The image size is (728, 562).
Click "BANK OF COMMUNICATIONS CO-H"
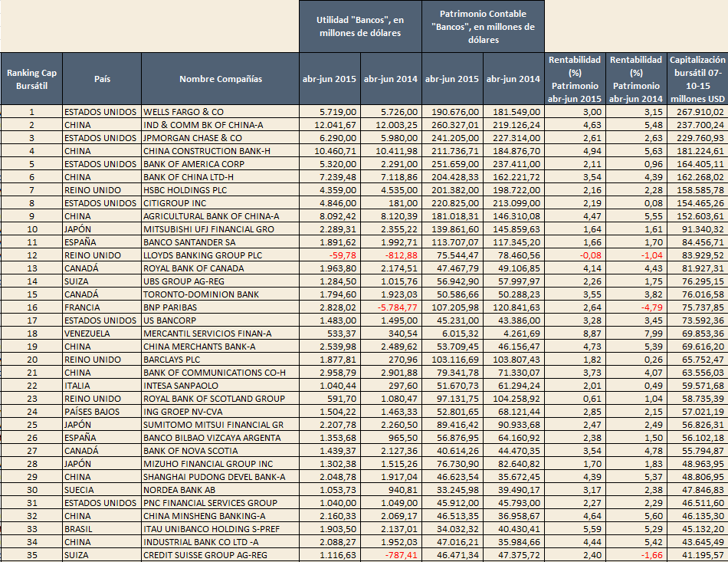click(x=221, y=372)
